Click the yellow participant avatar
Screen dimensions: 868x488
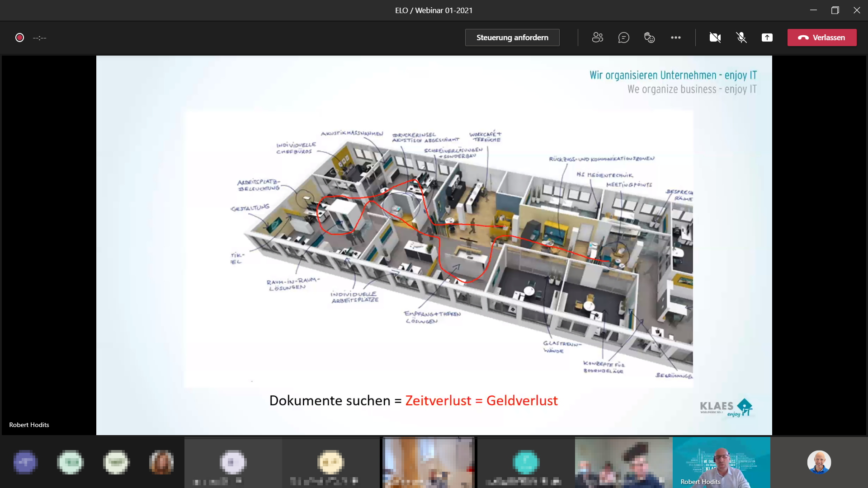coord(330,462)
